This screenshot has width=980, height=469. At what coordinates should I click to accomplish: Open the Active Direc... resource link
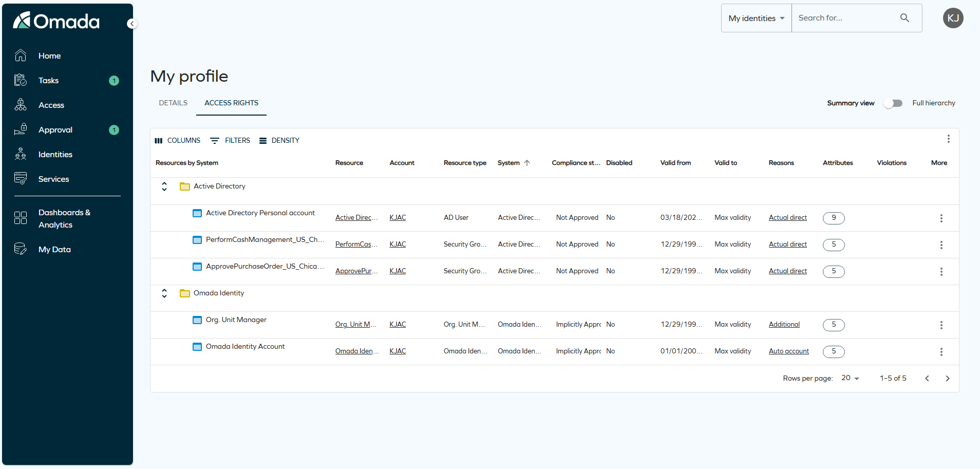pyautogui.click(x=356, y=218)
